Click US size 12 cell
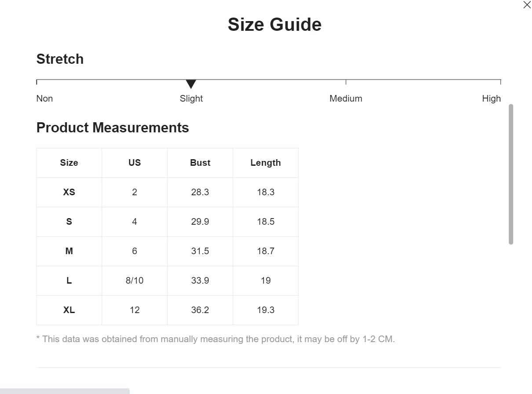Viewport: 532px width, 394px height. click(x=135, y=310)
